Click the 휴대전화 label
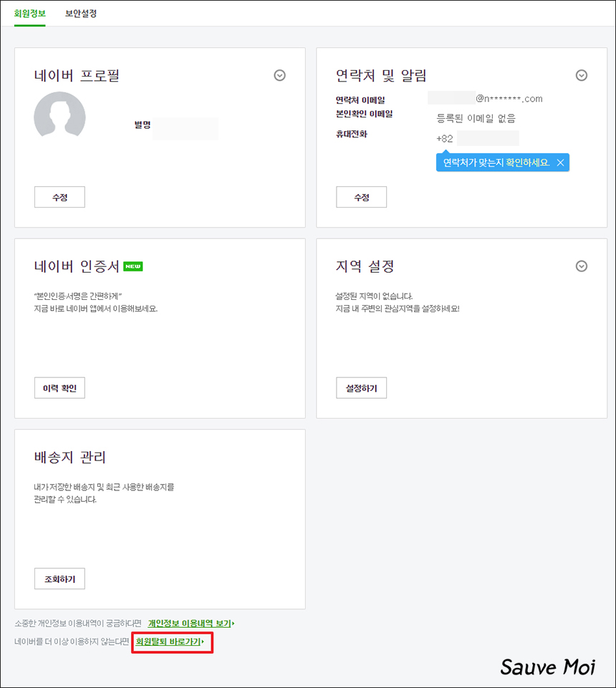616x688 pixels. click(x=352, y=134)
